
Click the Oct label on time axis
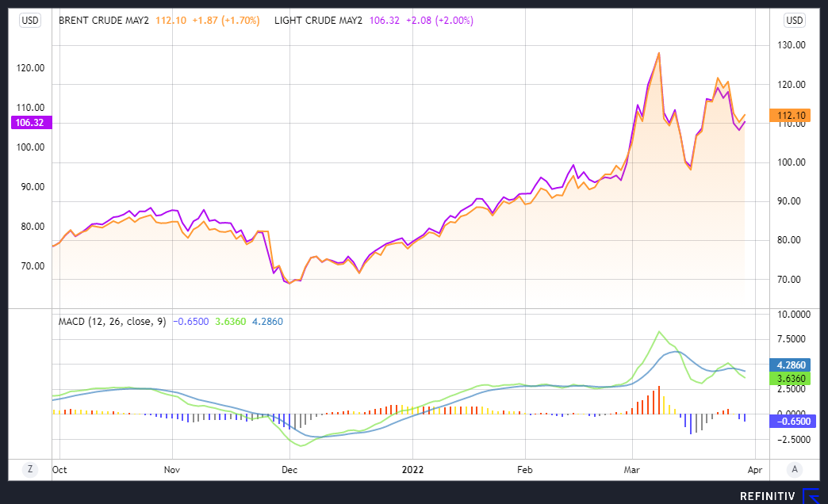coord(59,470)
